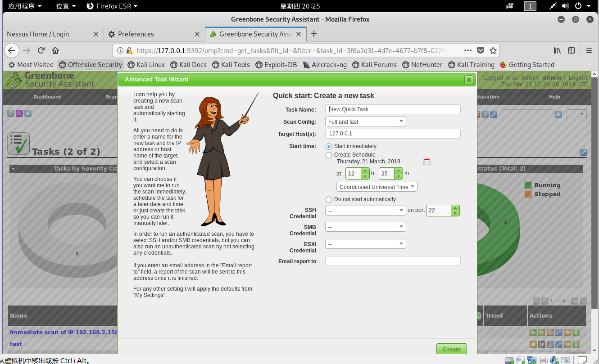Click the Task Name input field
Screen dimensions: 599x364
393,109
